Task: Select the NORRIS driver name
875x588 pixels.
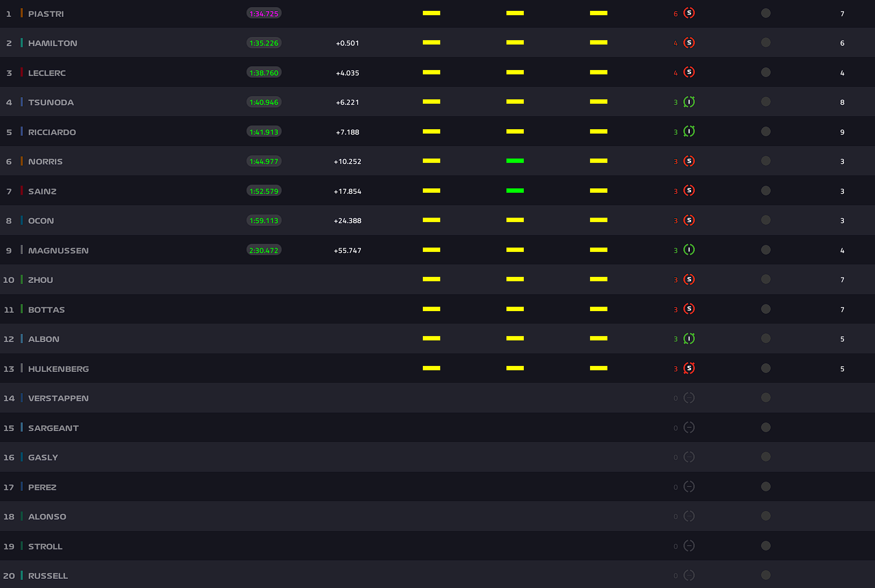Action: point(46,161)
